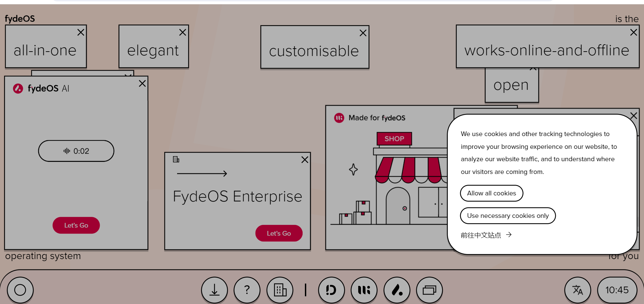Click the 10:45 clock in the shelf
This screenshot has width=644, height=304.
[x=617, y=290]
